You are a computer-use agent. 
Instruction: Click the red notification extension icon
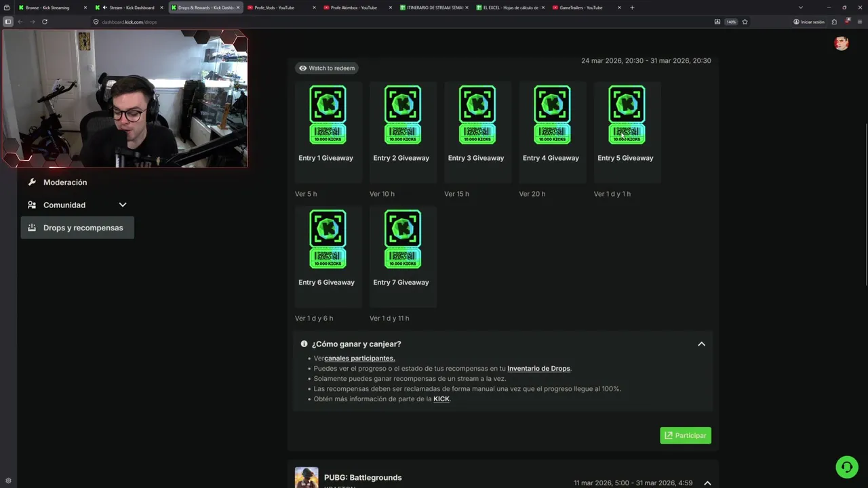click(x=847, y=22)
